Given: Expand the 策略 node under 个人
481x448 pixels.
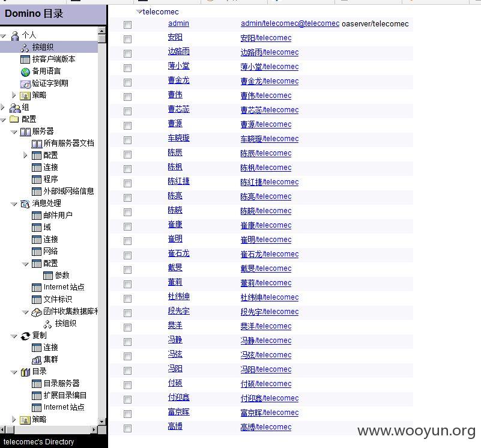Looking at the screenshot, I should click(x=14, y=95).
